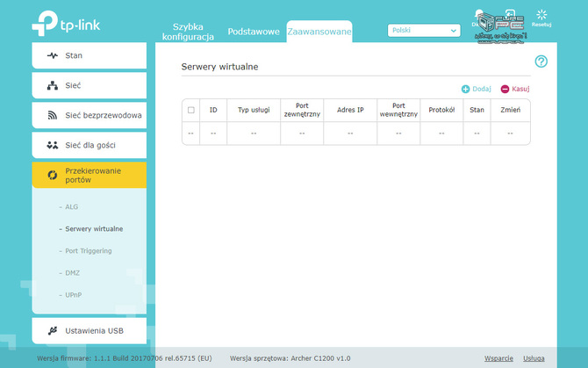Open the Wsparcie link in footer
The width and height of the screenshot is (588, 368).
(x=498, y=358)
